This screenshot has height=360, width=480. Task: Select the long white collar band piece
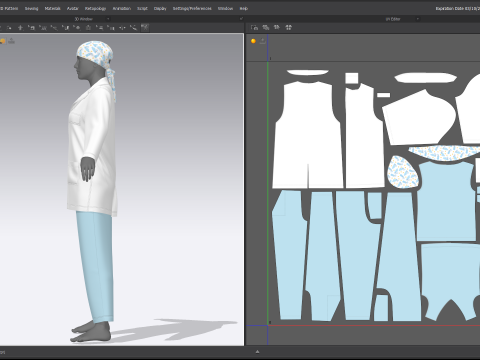pyautogui.click(x=426, y=78)
